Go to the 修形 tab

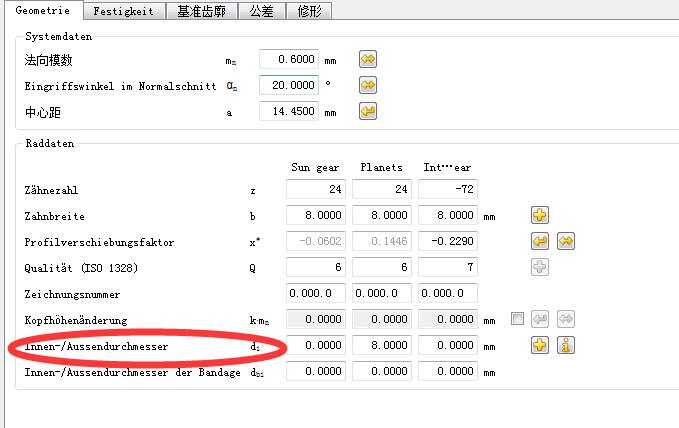pyautogui.click(x=308, y=12)
